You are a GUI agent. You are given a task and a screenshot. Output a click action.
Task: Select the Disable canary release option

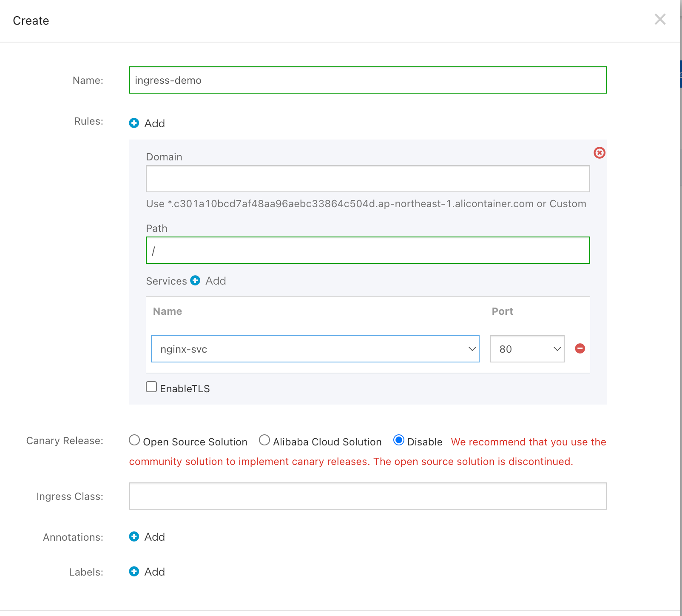[x=398, y=440]
